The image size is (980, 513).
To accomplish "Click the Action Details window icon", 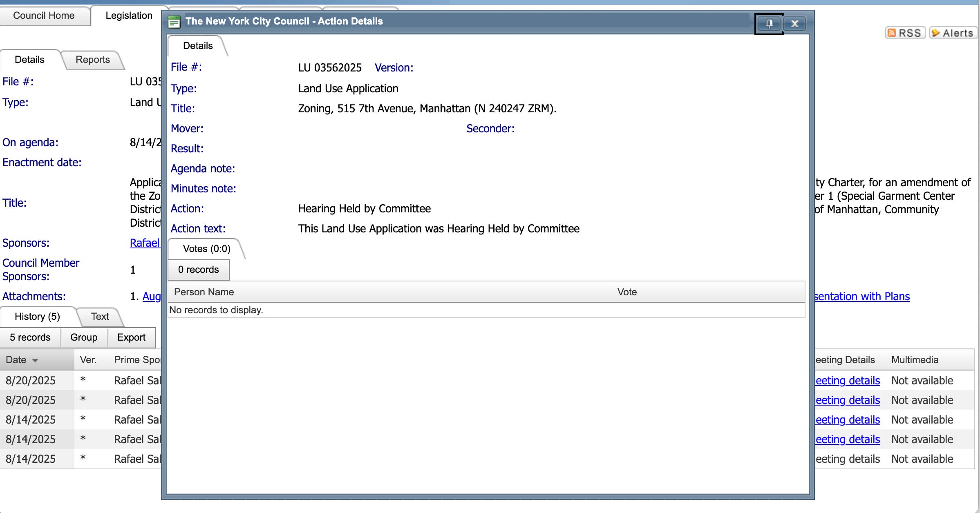I will (x=174, y=22).
